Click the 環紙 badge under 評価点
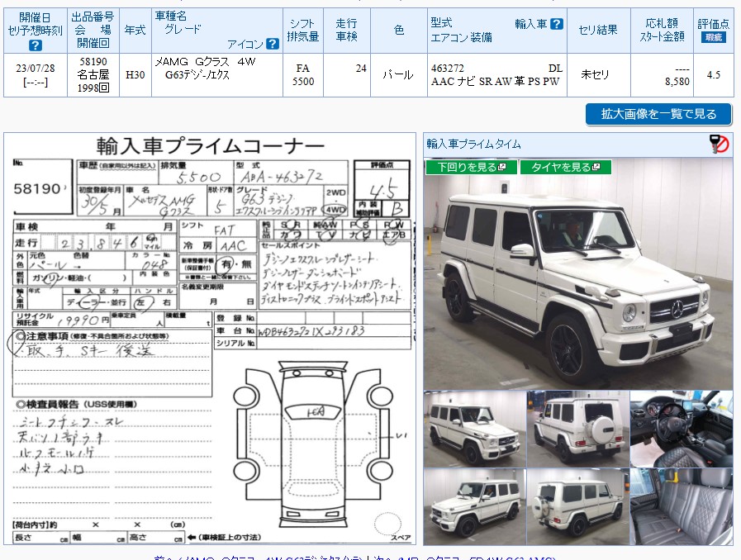This screenshot has height=560, width=741. tap(713, 37)
